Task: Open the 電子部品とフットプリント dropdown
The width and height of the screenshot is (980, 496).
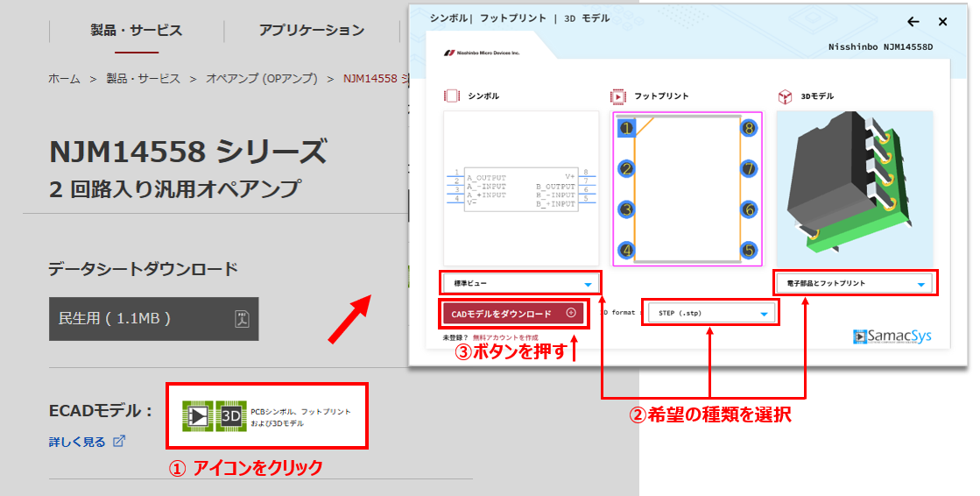Action: tap(855, 283)
